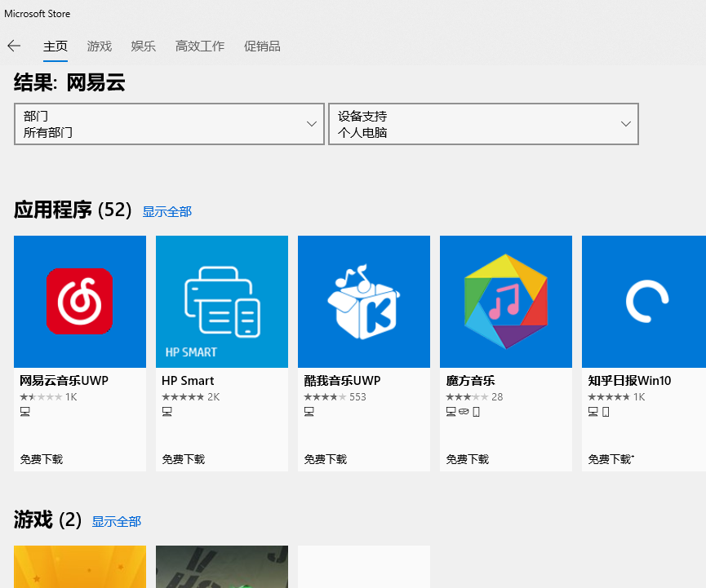Screen dimensions: 706x588
Task: Open the 酷我音乐UWP app icon
Action: tap(363, 301)
